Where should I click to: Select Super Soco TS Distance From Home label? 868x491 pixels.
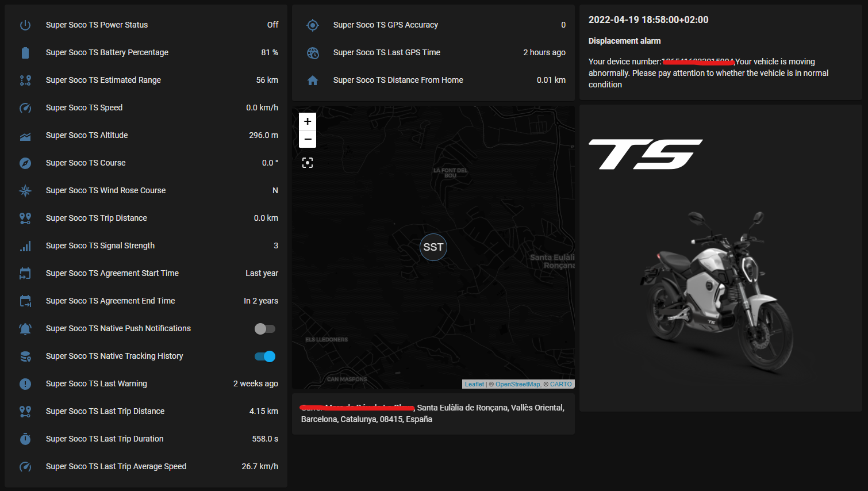click(398, 80)
